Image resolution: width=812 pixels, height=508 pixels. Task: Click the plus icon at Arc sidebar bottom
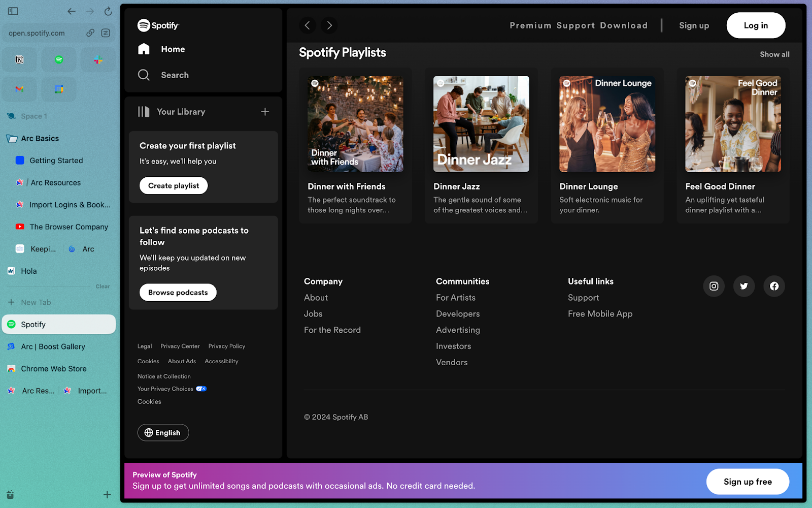pyautogui.click(x=107, y=495)
